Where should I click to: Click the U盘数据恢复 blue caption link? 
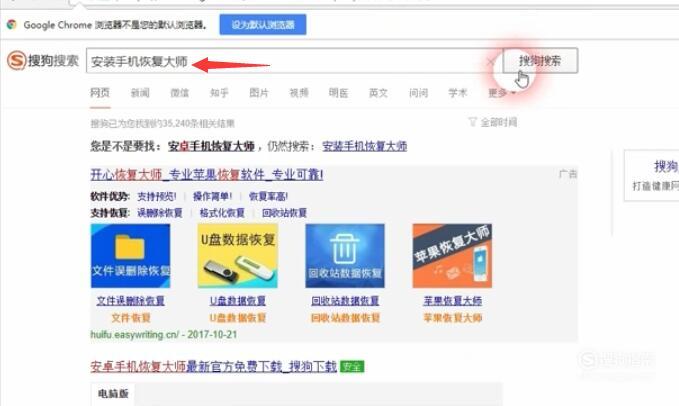238,301
